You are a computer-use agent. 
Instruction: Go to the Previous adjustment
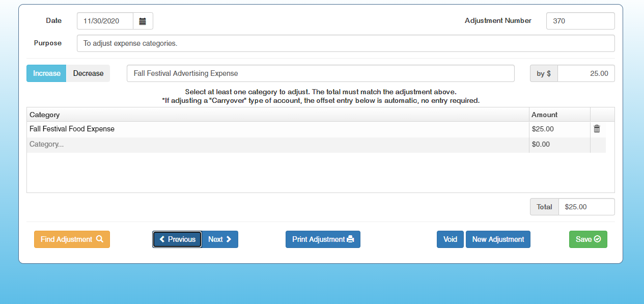coord(177,239)
